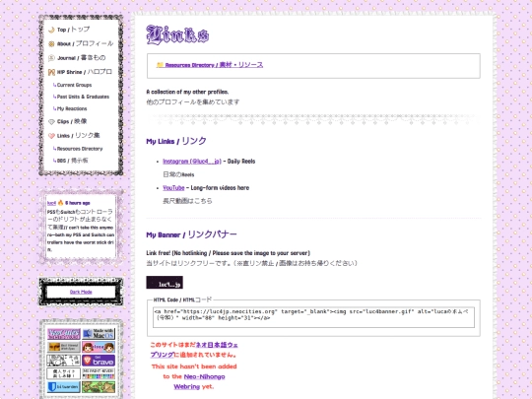Click the heart icon beside Links
Viewport: 532px width, 399px height.
pyautogui.click(x=51, y=136)
